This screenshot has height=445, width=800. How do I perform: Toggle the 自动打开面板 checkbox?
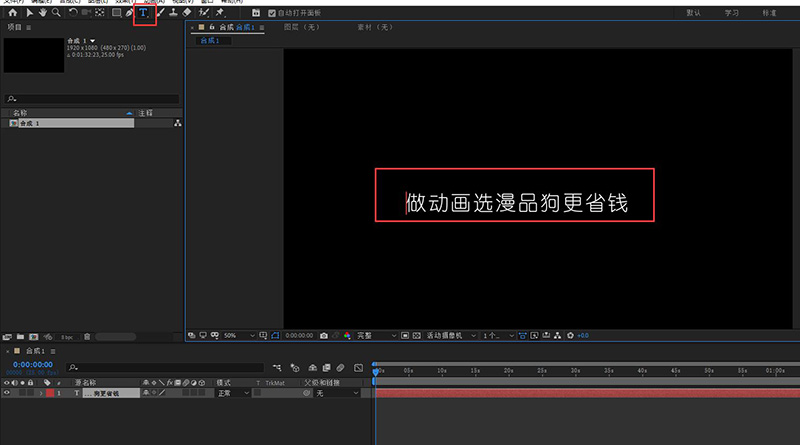[272, 13]
